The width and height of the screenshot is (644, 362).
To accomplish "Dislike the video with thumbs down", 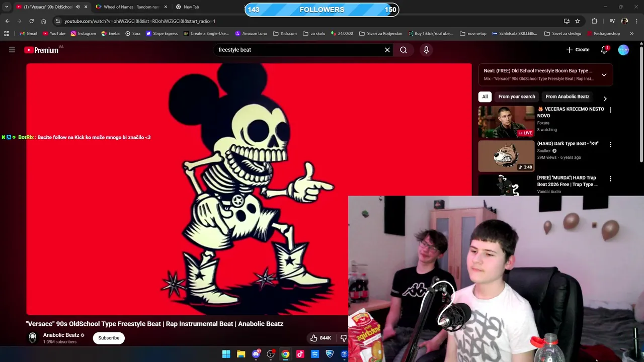I will [344, 338].
